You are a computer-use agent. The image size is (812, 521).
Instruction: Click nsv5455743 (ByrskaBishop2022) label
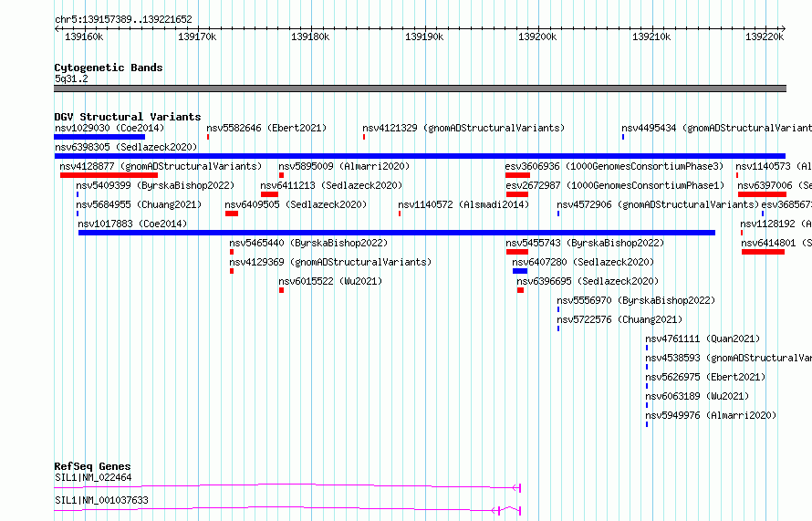(585, 243)
